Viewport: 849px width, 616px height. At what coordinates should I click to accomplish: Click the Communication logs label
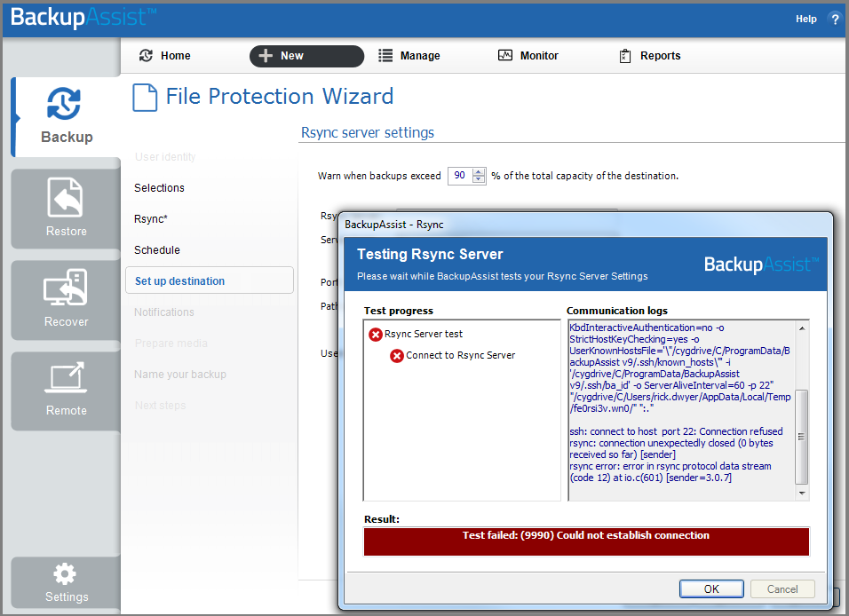pos(616,311)
